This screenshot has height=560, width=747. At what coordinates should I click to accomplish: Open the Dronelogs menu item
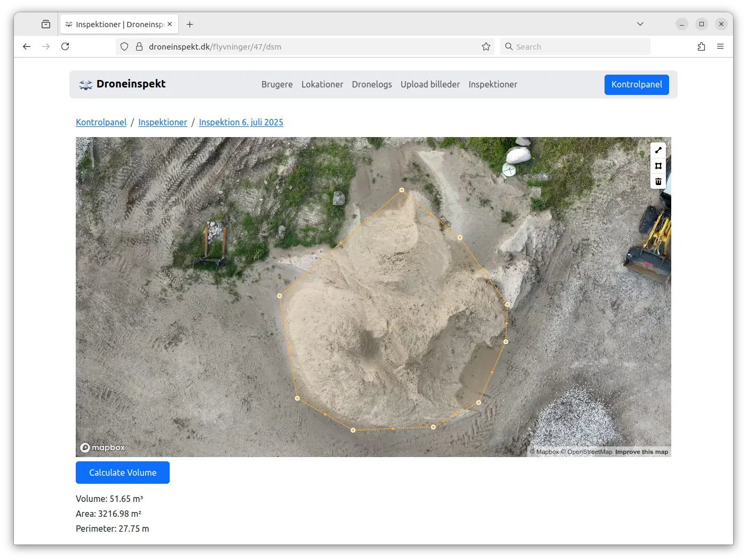(371, 84)
